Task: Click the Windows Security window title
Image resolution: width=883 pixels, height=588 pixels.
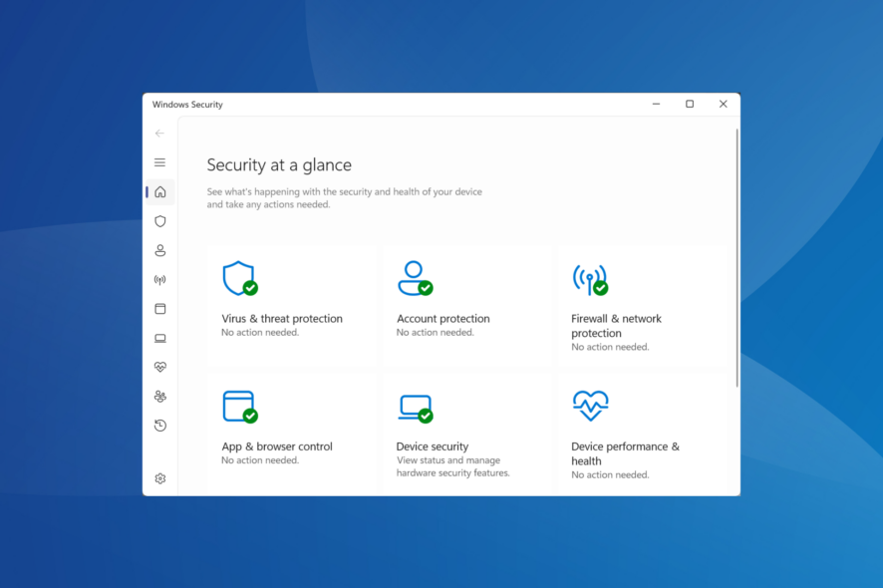Action: 187,105
